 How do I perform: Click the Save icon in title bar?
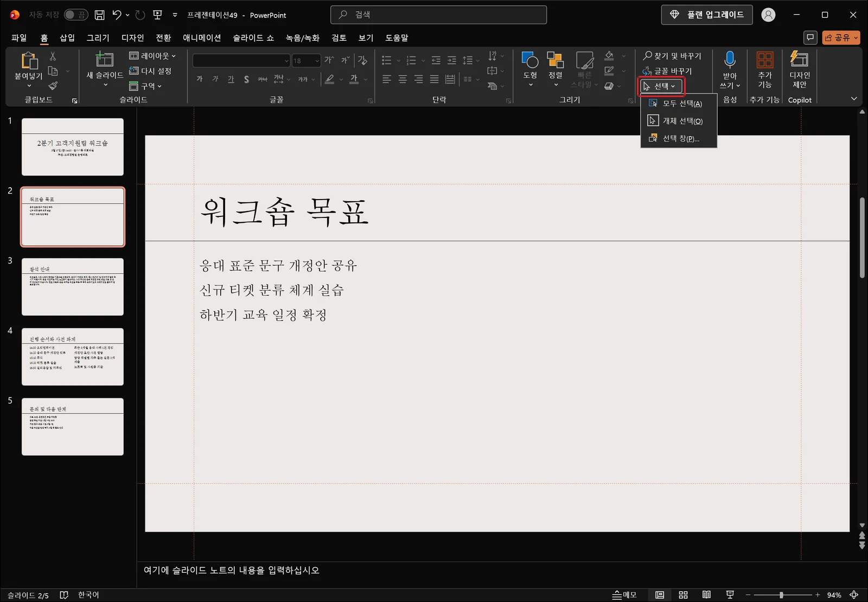pyautogui.click(x=99, y=15)
